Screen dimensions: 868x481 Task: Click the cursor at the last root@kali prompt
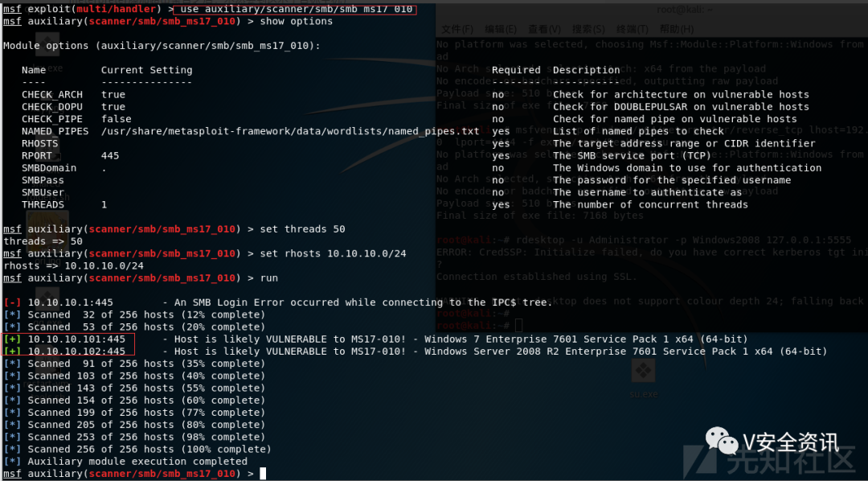[x=518, y=325]
